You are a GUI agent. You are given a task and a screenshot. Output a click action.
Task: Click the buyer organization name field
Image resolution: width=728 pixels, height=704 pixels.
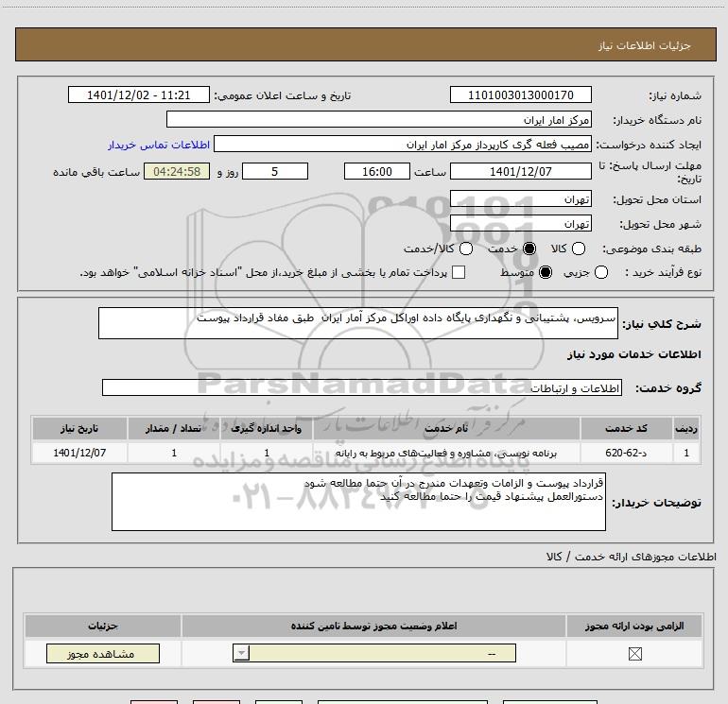click(x=379, y=119)
